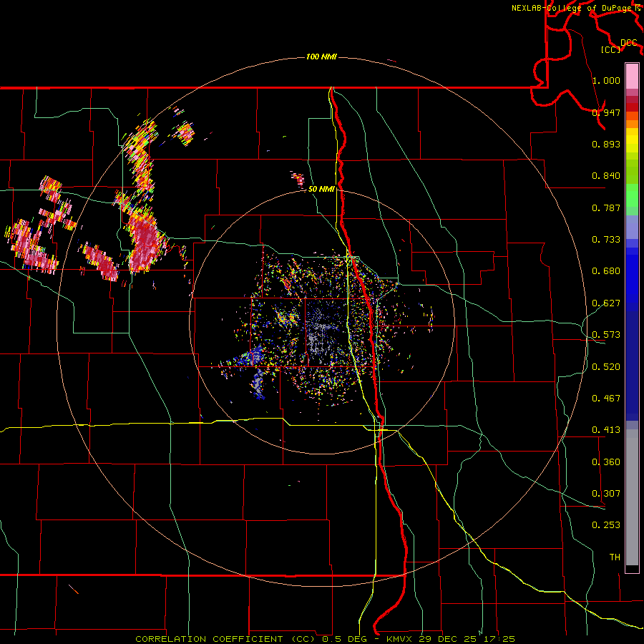Click the NEXLAB-College of DuPage credit text
Screen dimensions: 644x644
coord(572,8)
